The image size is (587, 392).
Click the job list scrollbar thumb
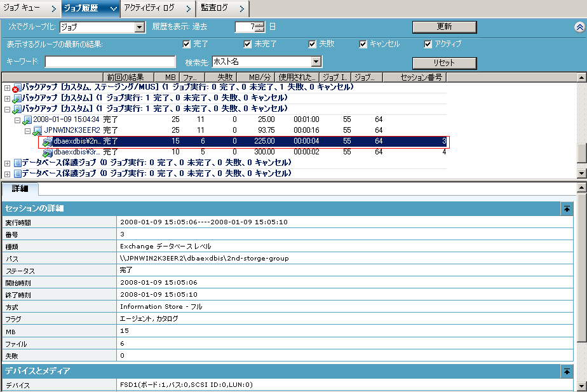click(x=581, y=153)
